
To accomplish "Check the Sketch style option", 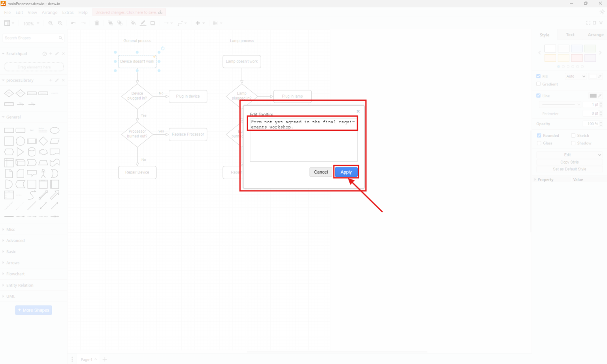I will click(x=573, y=135).
